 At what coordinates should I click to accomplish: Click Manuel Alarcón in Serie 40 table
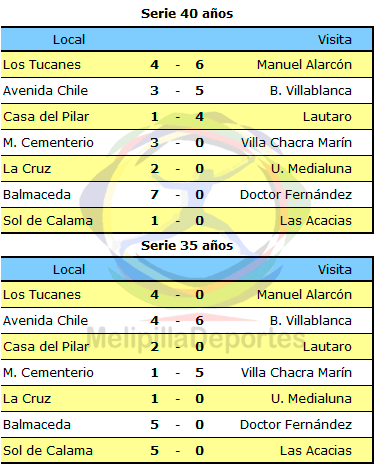pos(304,65)
